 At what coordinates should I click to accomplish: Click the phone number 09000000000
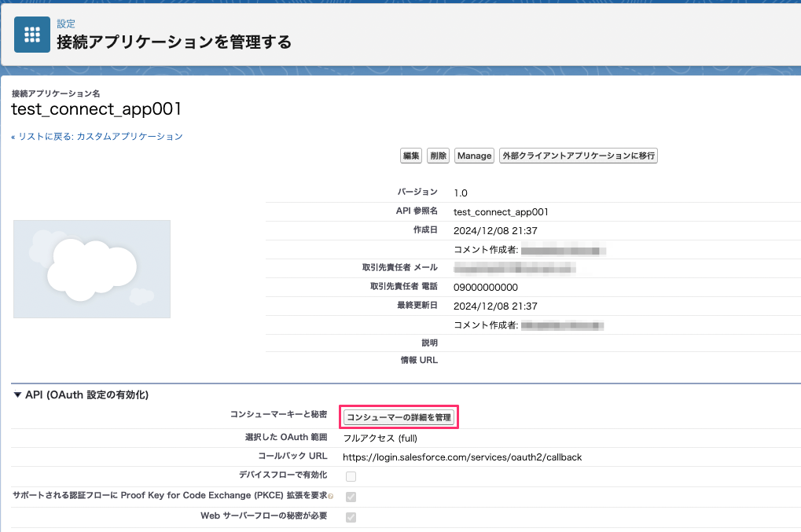486,288
